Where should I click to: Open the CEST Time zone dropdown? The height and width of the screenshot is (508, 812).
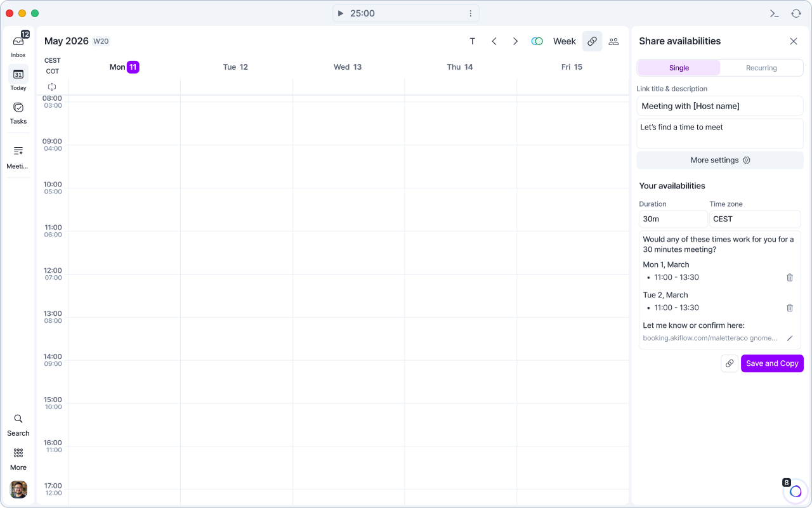tap(755, 219)
